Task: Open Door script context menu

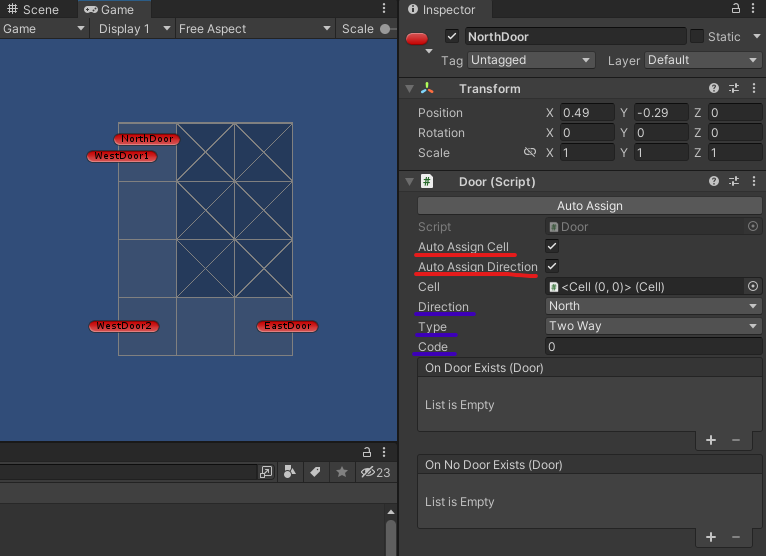Action: pos(754,181)
